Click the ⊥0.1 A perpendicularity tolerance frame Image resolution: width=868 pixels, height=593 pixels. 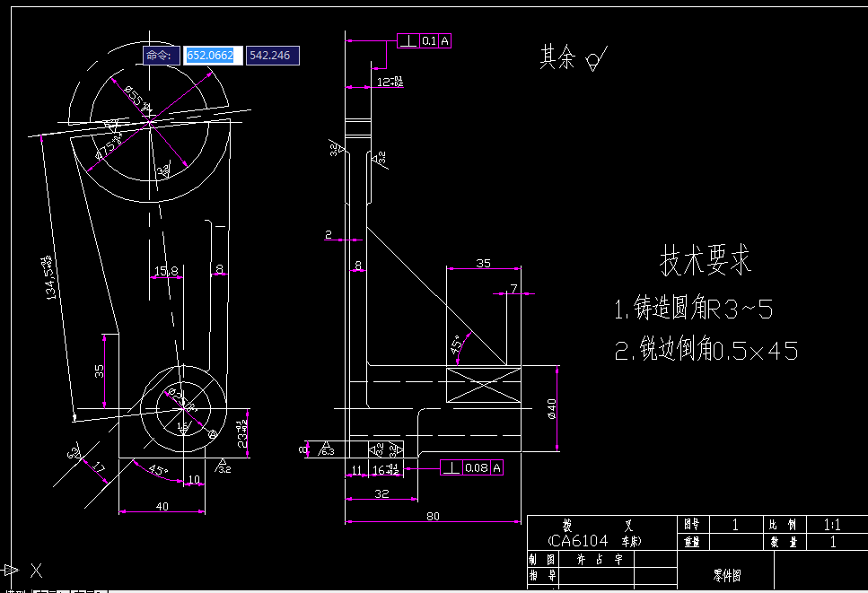click(x=422, y=39)
